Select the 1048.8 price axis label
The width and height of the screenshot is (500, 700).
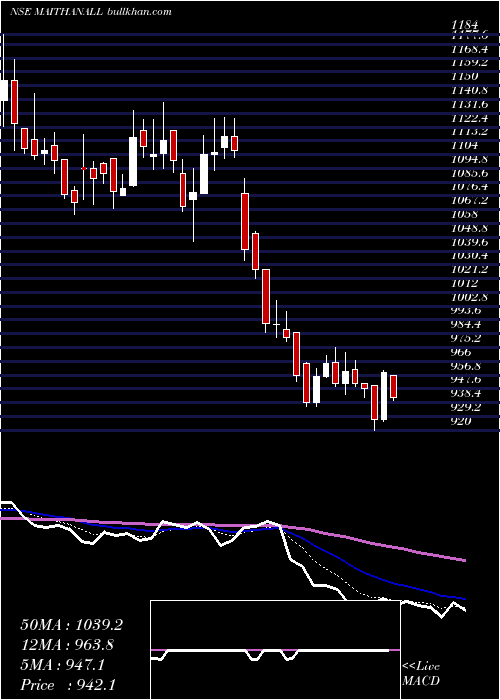coord(469,228)
